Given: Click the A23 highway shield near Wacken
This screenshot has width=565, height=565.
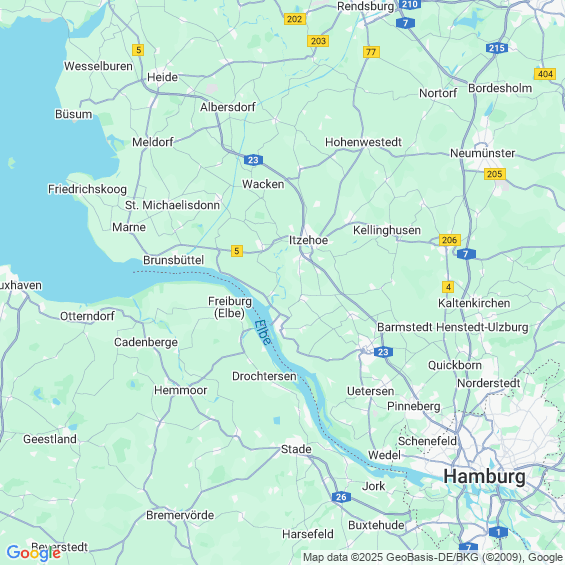Looking at the screenshot, I should 253,160.
